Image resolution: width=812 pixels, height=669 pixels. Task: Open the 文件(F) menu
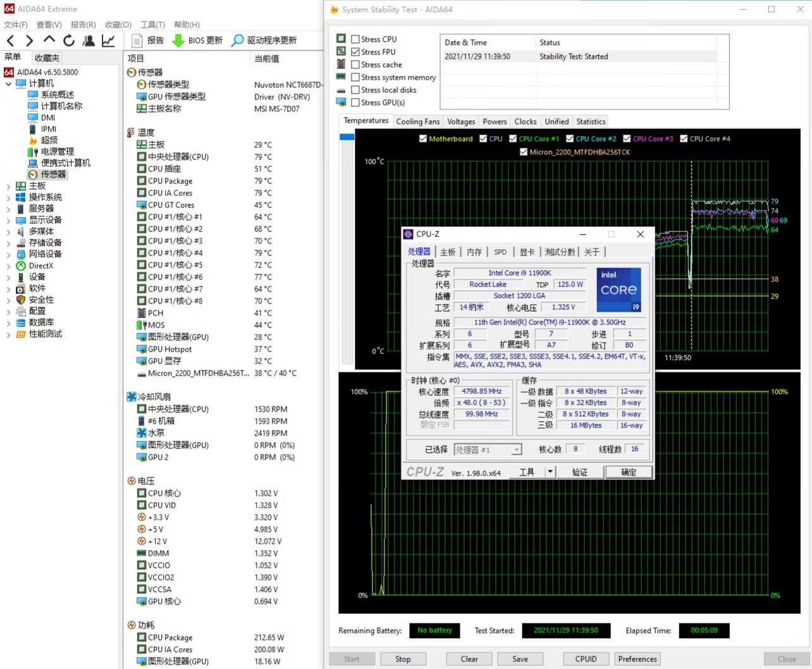click(x=16, y=25)
